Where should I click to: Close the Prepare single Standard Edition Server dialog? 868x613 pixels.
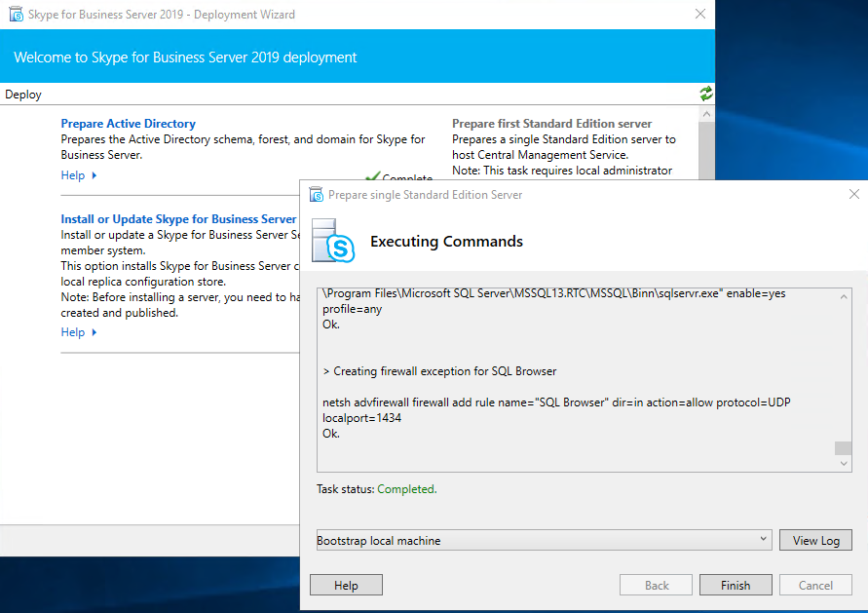854,195
